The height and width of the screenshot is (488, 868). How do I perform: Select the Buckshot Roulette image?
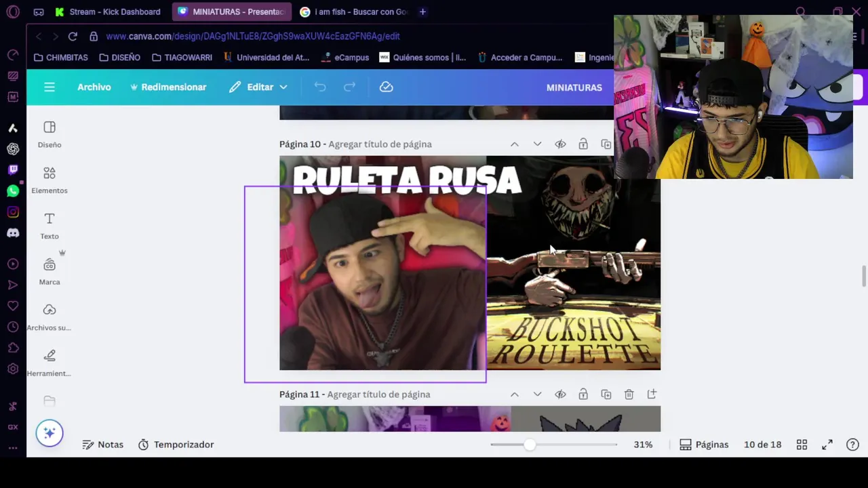click(x=573, y=263)
